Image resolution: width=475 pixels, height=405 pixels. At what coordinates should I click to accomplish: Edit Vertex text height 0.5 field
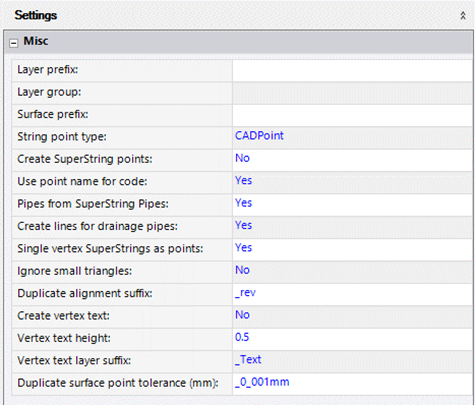(x=352, y=338)
